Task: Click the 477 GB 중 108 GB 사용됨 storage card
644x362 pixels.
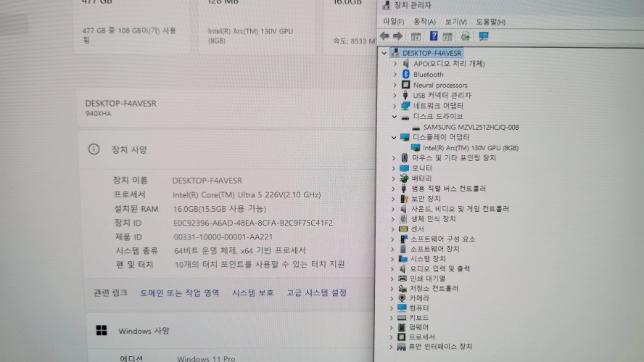Action: pyautogui.click(x=131, y=27)
